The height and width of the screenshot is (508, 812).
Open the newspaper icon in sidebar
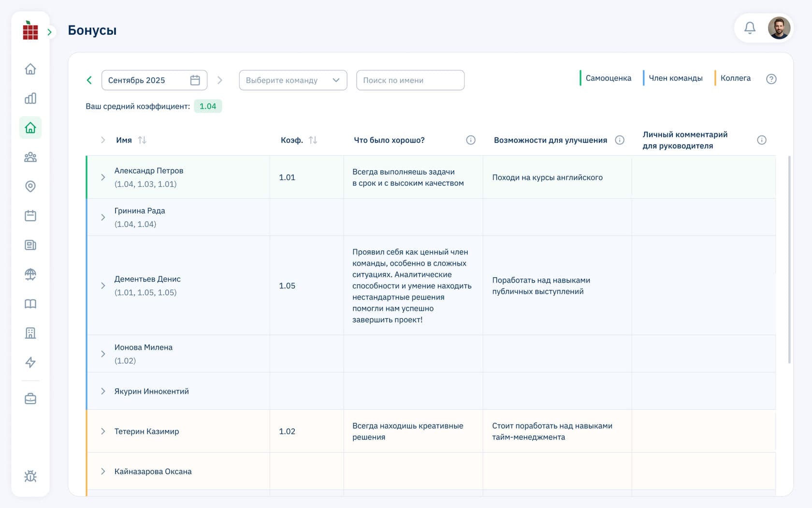[x=30, y=245]
